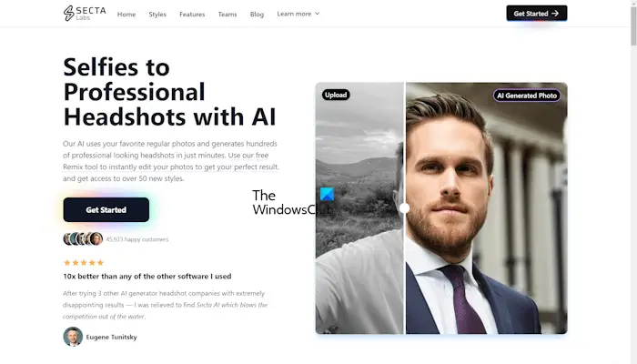
Task: Open the Features nav link
Action: [x=192, y=15]
